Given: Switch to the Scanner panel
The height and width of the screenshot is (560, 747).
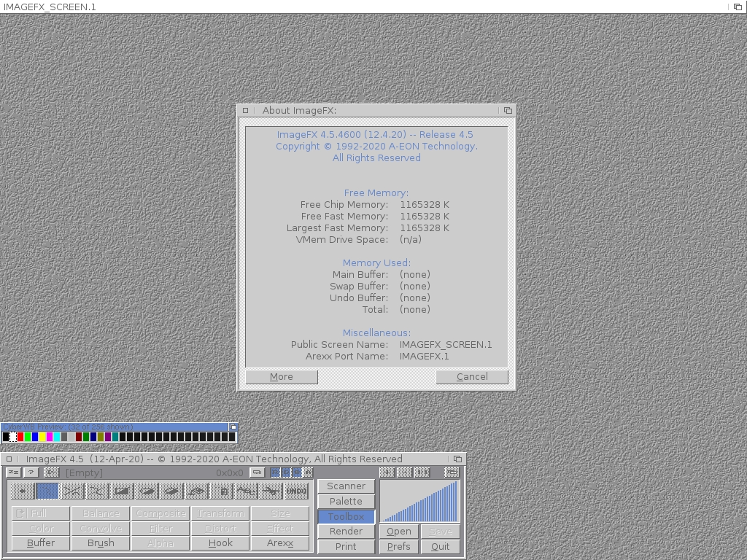Looking at the screenshot, I should (x=346, y=486).
